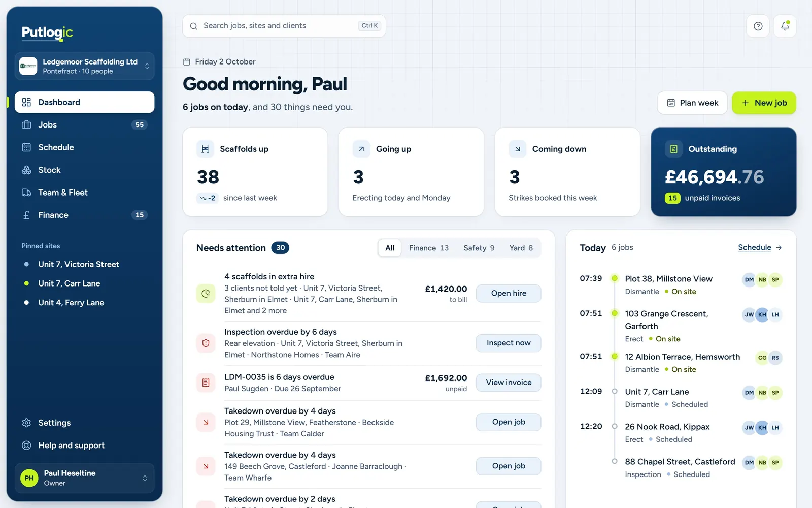Expand the Paul Heseltine account menu

point(84,478)
